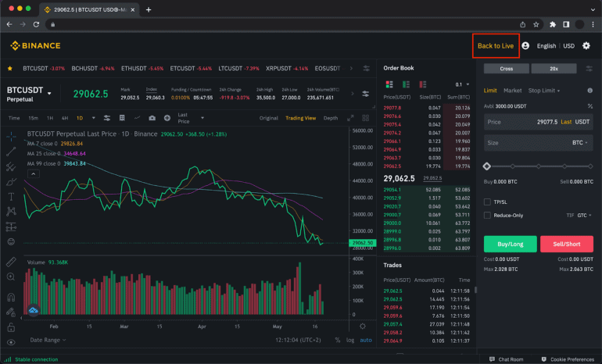Click the chart snapshot camera icon
Image resolution: width=602 pixels, height=364 pixels.
152,118
